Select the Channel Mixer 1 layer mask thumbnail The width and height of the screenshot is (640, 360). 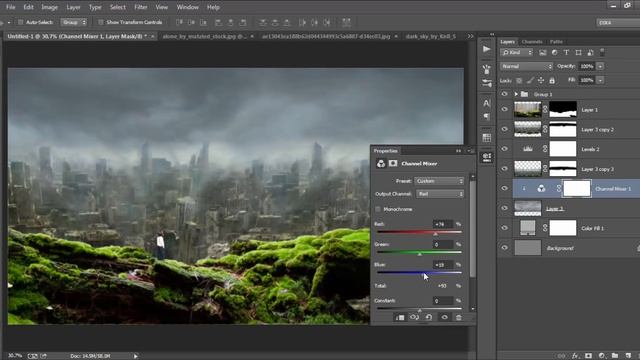tap(577, 189)
